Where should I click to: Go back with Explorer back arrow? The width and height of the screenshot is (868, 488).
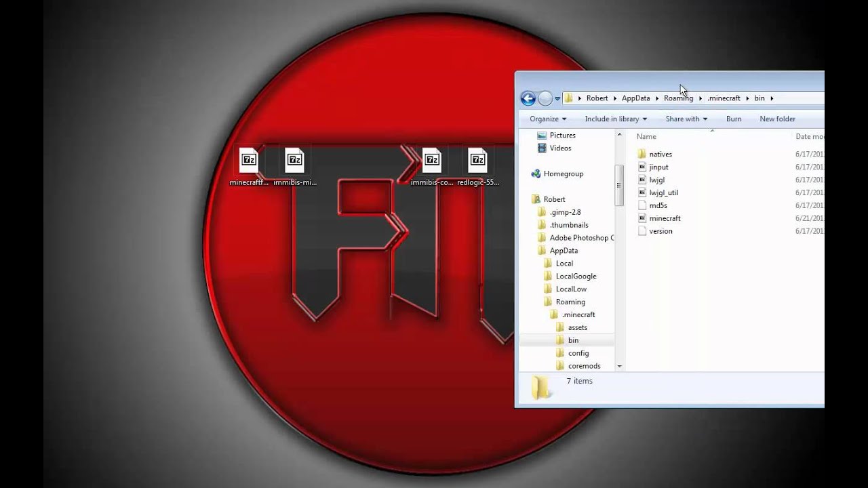(528, 98)
